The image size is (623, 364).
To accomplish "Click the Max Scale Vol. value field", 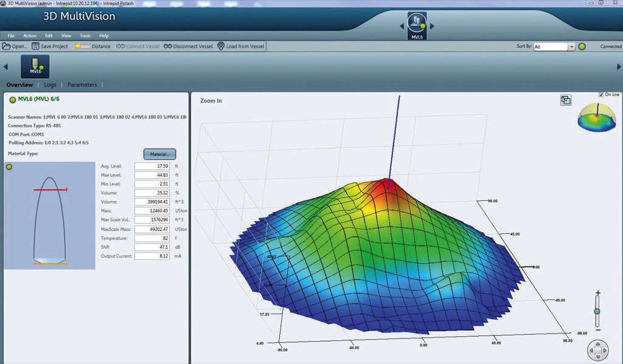I will point(152,219).
